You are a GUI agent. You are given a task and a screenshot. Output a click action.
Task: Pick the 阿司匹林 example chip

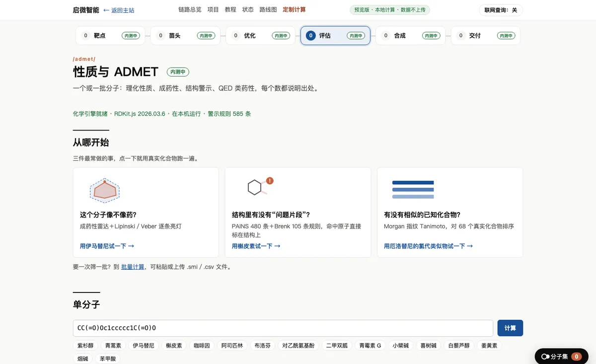(x=232, y=346)
